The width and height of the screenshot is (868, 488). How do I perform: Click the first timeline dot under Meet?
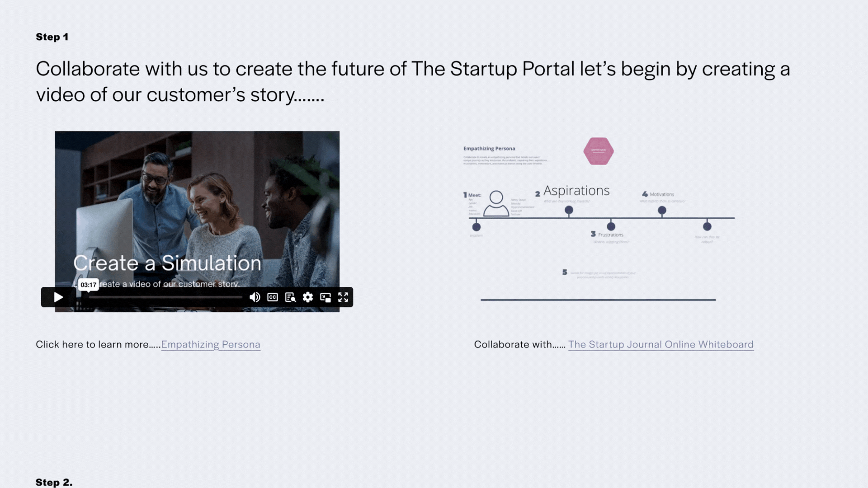point(476,227)
